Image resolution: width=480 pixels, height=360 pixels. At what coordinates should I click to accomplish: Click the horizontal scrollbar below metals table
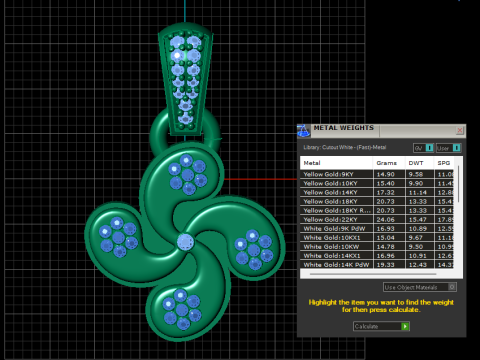373,274
